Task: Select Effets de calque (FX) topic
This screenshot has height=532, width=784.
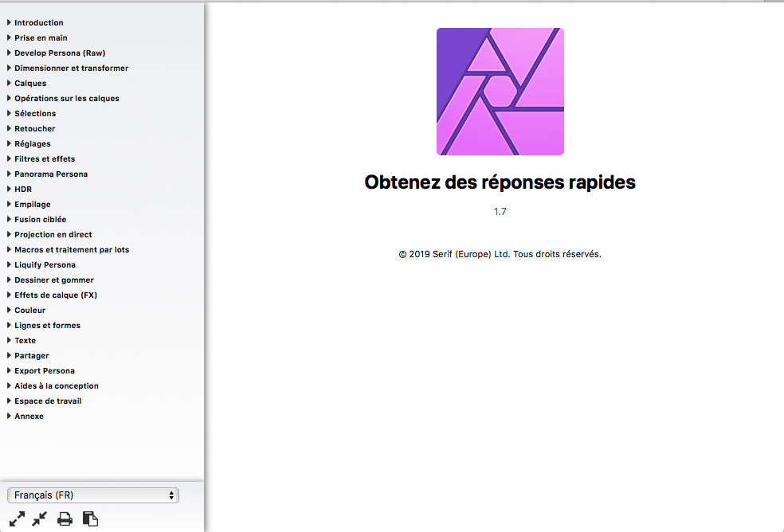Action: (x=56, y=295)
